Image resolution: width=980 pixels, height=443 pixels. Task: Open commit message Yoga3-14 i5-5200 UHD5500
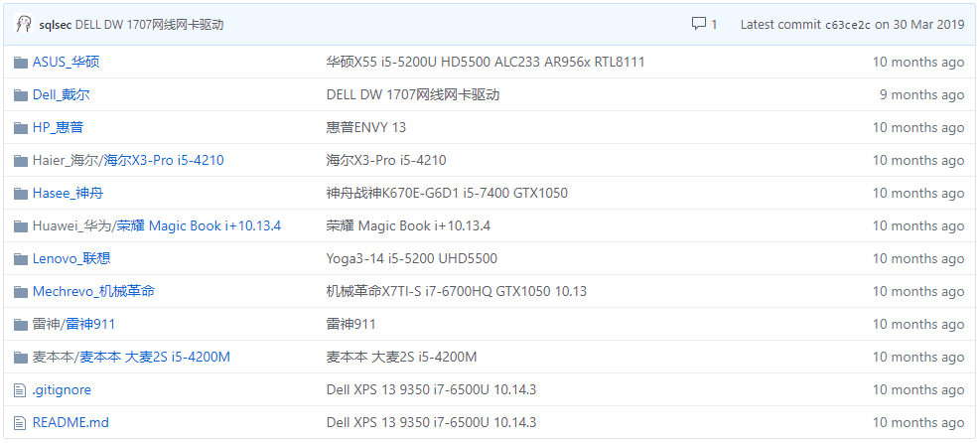point(412,258)
